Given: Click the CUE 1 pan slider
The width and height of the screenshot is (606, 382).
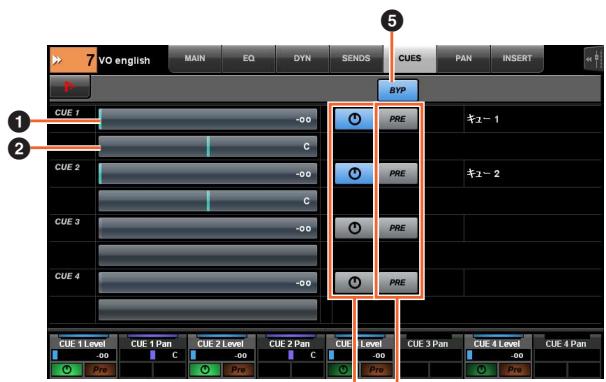Looking at the screenshot, I should [208, 146].
